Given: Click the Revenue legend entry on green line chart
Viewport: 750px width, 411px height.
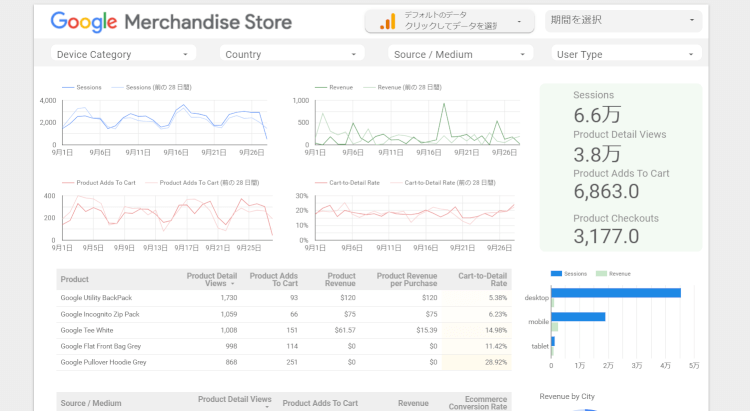Looking at the screenshot, I should pyautogui.click(x=334, y=88).
